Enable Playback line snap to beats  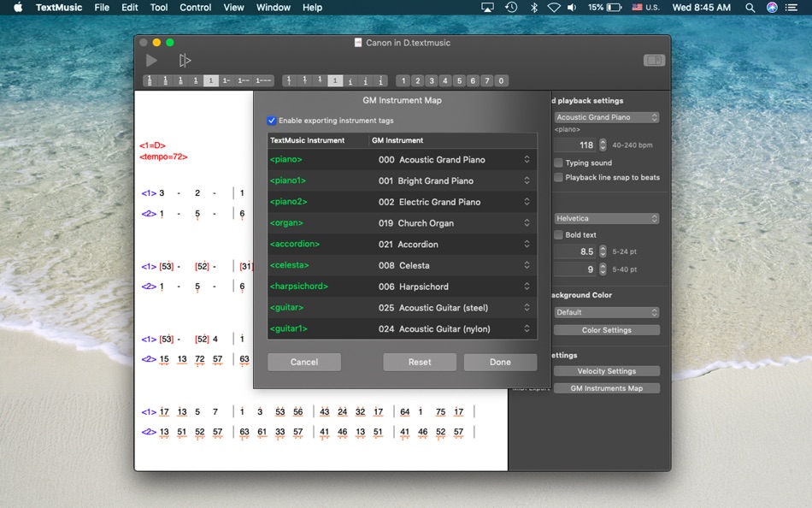(x=558, y=177)
